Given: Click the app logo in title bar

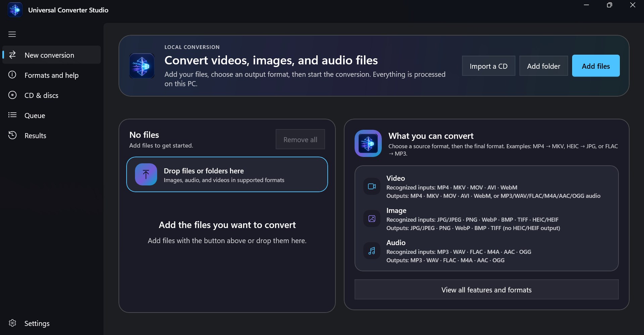Looking at the screenshot, I should coord(15,10).
